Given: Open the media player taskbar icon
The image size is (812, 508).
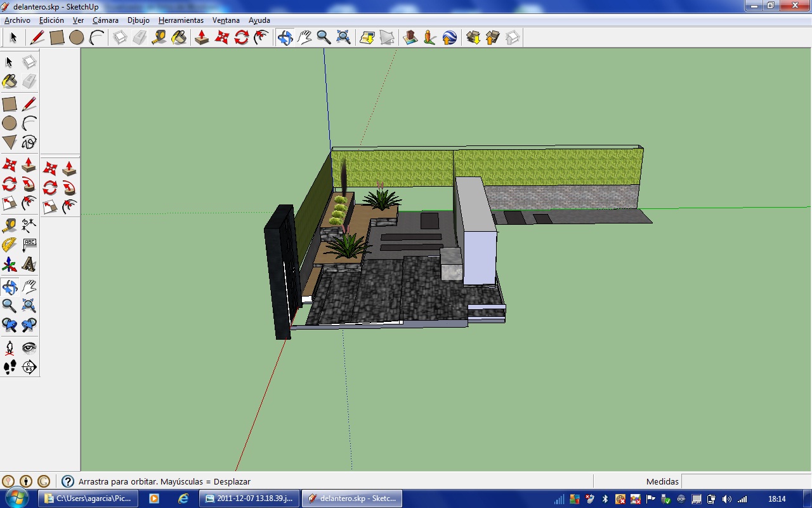Looking at the screenshot, I should [154, 498].
